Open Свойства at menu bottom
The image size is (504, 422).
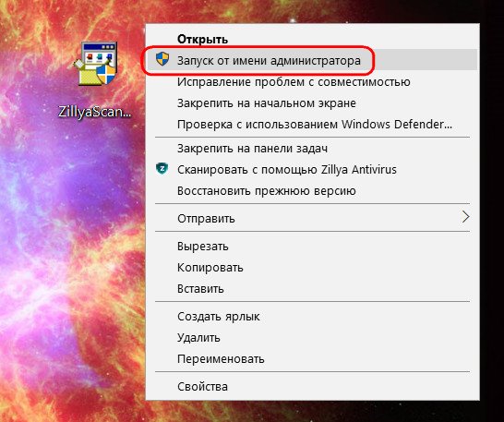pos(312,386)
